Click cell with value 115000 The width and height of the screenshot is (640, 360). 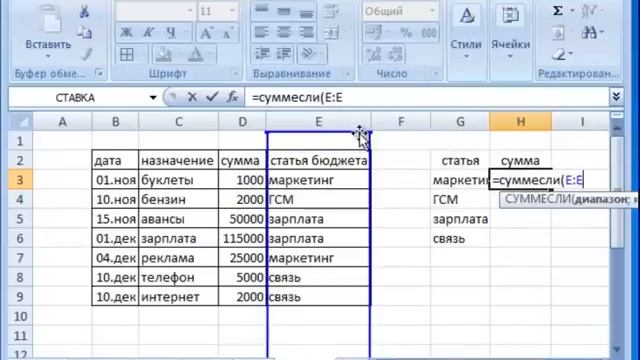click(242, 239)
